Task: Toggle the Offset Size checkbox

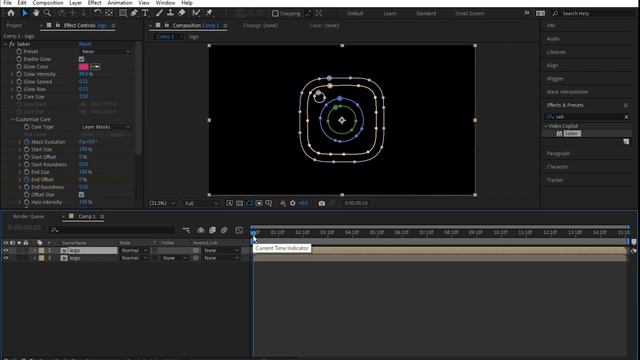Action: coord(82,195)
